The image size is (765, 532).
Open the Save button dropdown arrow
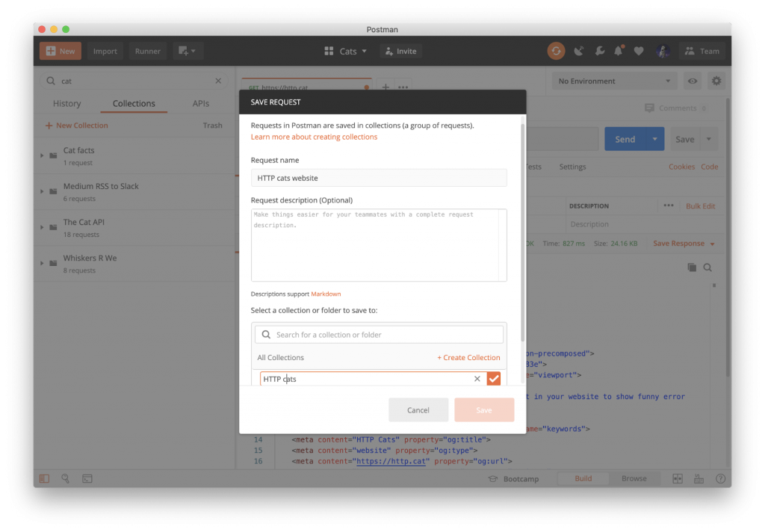[709, 139]
